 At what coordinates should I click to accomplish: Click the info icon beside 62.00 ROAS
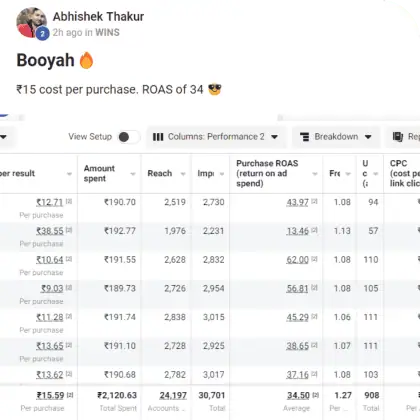[314, 259]
